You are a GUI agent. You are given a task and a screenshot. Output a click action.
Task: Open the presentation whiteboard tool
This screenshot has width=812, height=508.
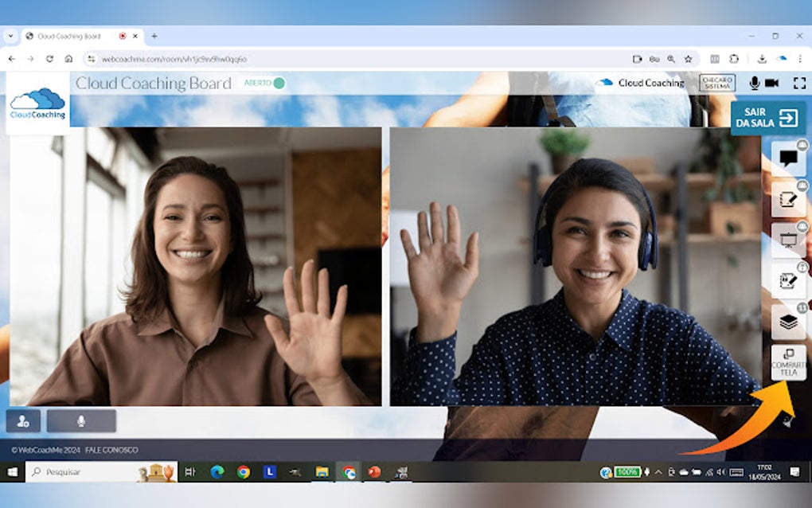click(x=788, y=238)
